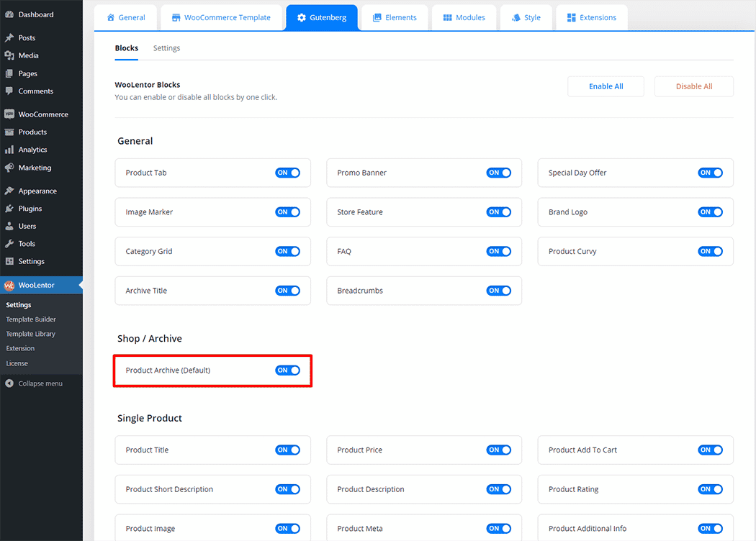The width and height of the screenshot is (756, 541).
Task: Click the Posts pin icon
Action: tap(9, 38)
